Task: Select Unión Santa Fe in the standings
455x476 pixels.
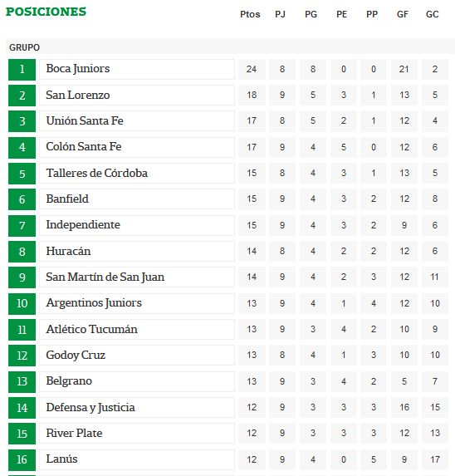Action: pyautogui.click(x=85, y=120)
